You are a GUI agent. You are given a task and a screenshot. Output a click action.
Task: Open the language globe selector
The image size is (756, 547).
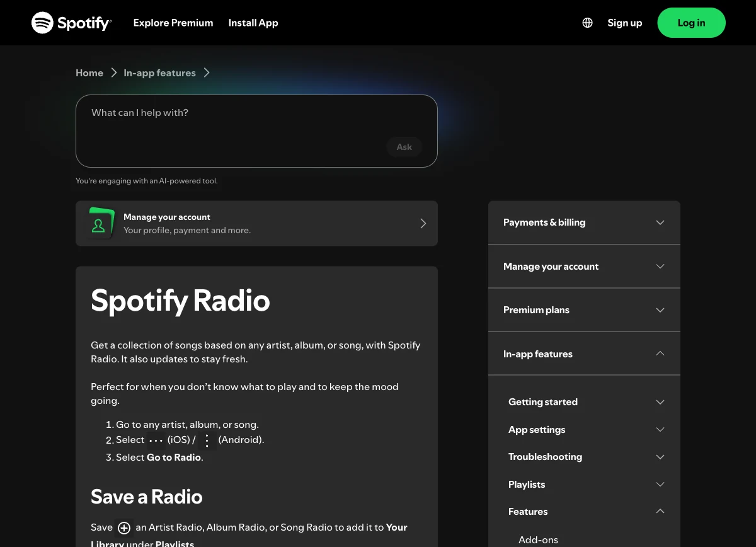[587, 23]
